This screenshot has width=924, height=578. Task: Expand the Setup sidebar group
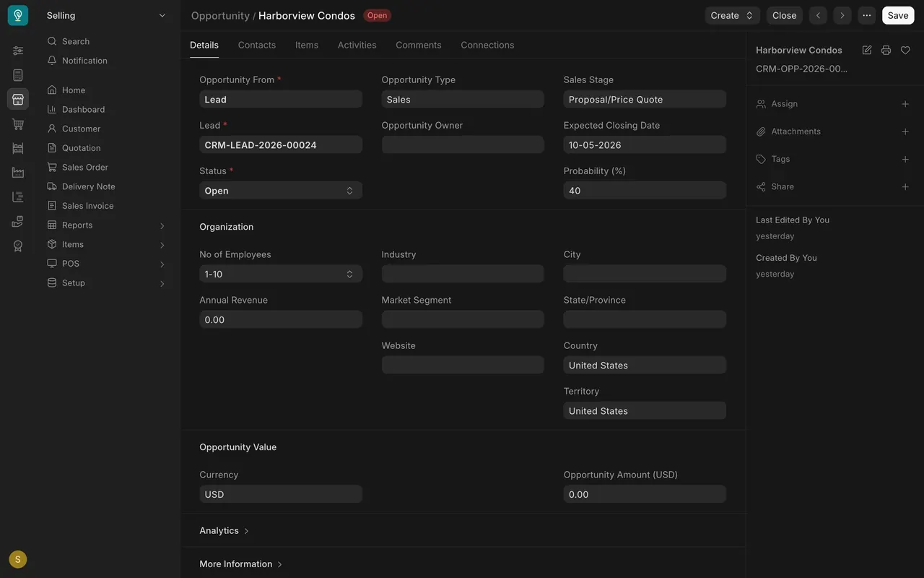tap(107, 283)
